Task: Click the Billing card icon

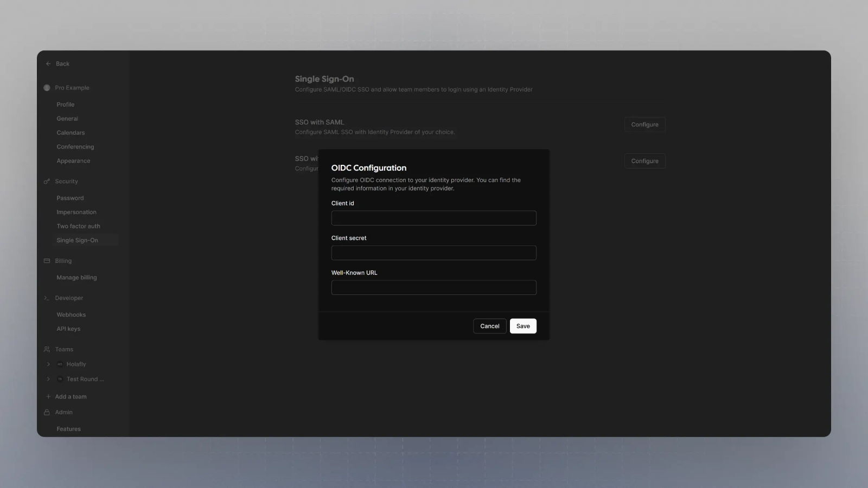Action: [x=47, y=261]
